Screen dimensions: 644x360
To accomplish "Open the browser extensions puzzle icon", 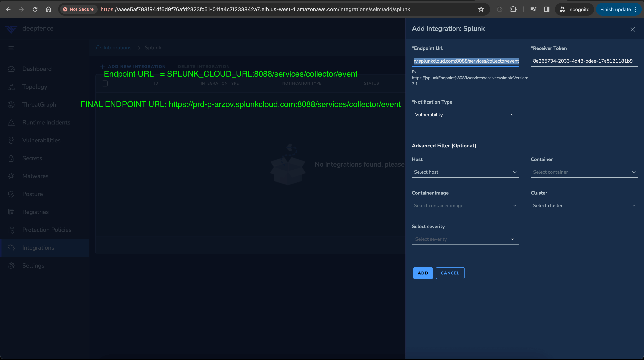I will 513,9.
